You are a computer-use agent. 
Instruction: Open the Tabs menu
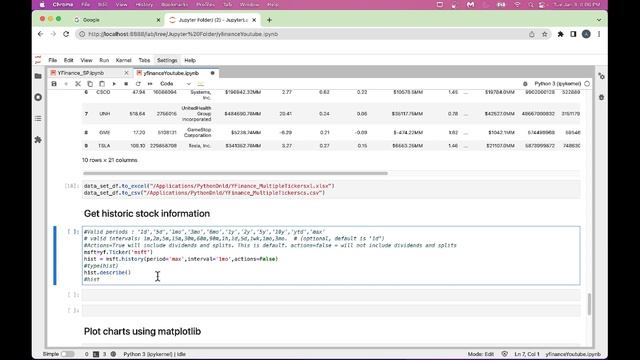[x=144, y=60]
